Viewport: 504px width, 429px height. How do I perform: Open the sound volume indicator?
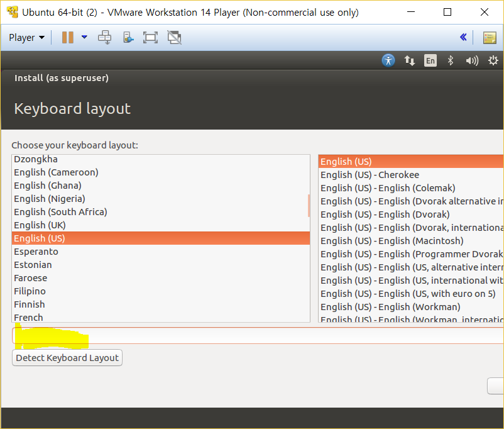(471, 60)
